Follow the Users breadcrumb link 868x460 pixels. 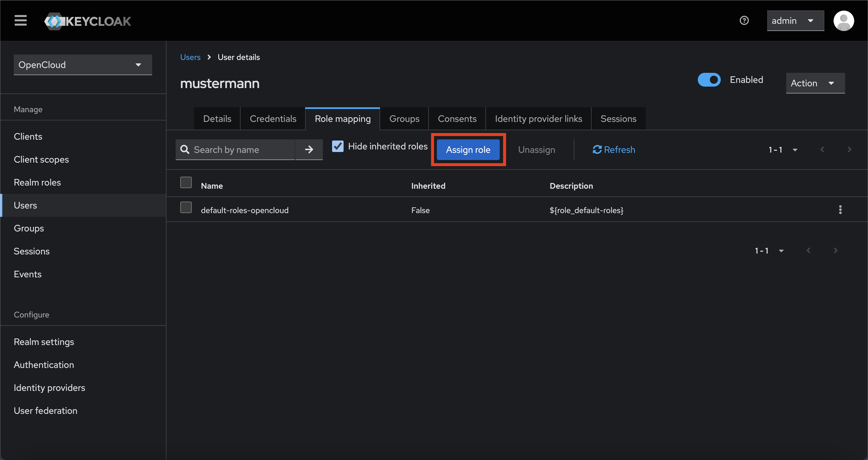click(190, 57)
